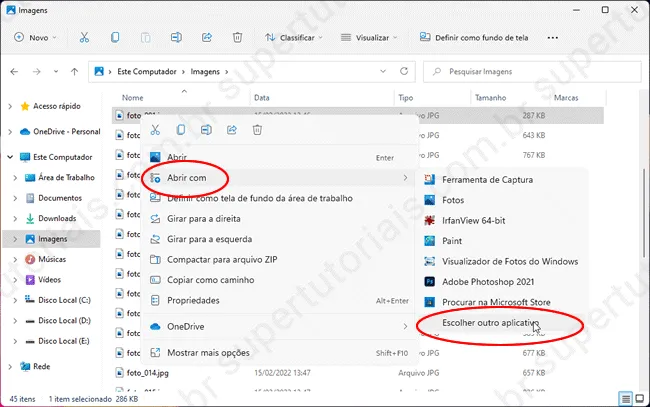
Task: Click the Refresh icon in the address bar
Action: [x=404, y=71]
